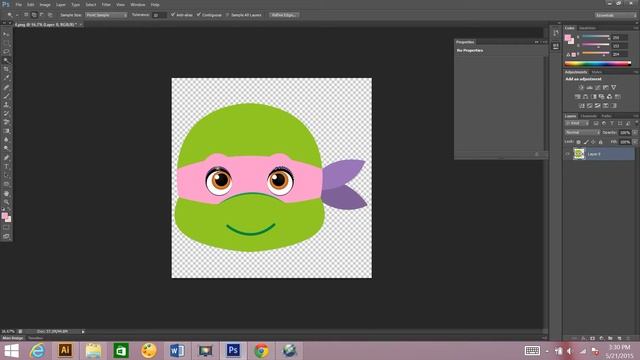This screenshot has width=640, height=360.
Task: Open the status bar info arrow
Action: tap(83, 331)
